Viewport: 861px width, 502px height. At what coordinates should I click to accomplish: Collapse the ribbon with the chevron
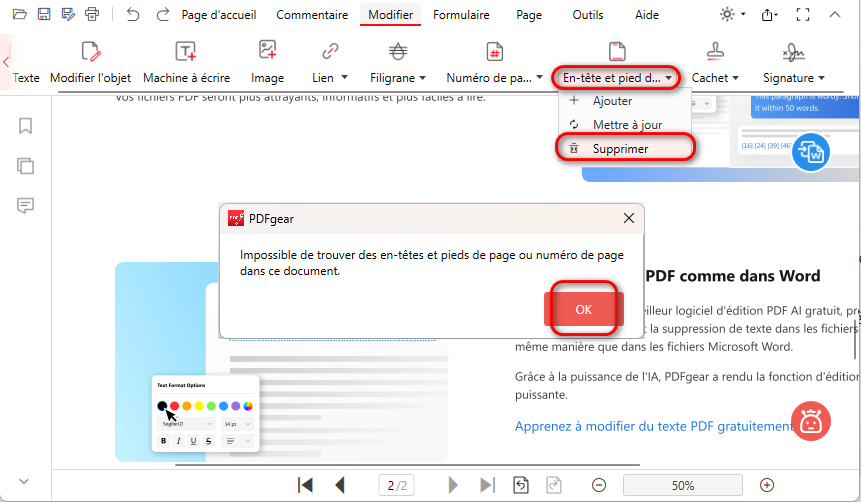(x=835, y=15)
